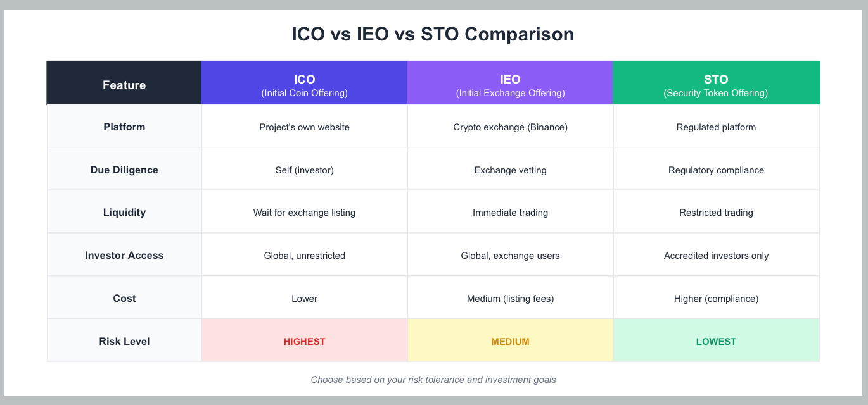Select the "Crypto exchange (Binance)" cell
Screen dimensions: 868x405
(510, 127)
